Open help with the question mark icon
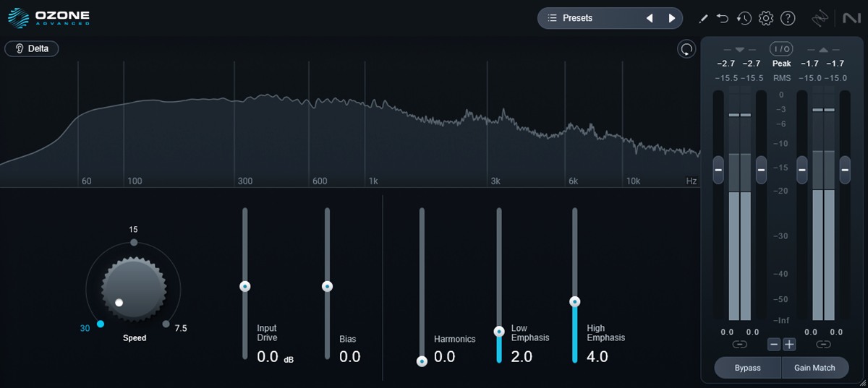The height and width of the screenshot is (388, 868). click(788, 18)
